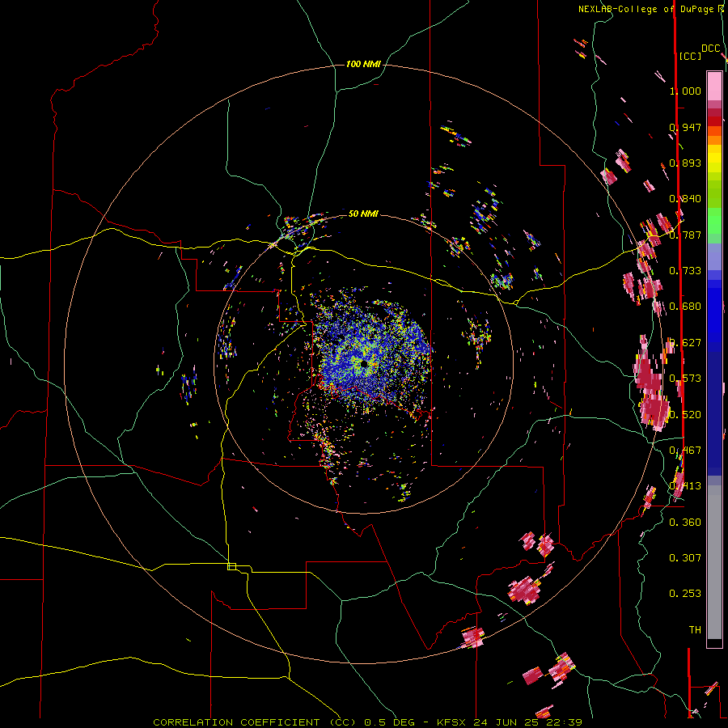Click the CORRELATION COEFFICIENT (CC) caption text
The height and width of the screenshot is (728, 728).
click(256, 722)
